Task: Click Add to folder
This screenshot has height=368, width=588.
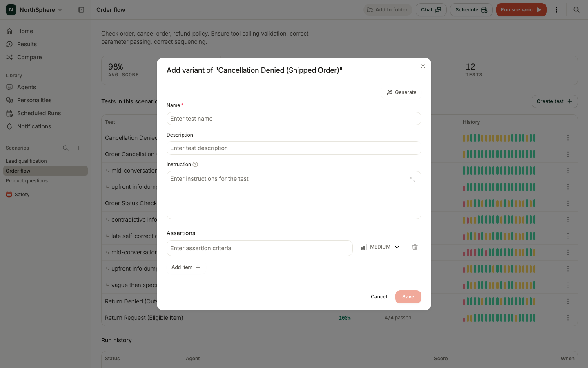Action: (x=387, y=10)
